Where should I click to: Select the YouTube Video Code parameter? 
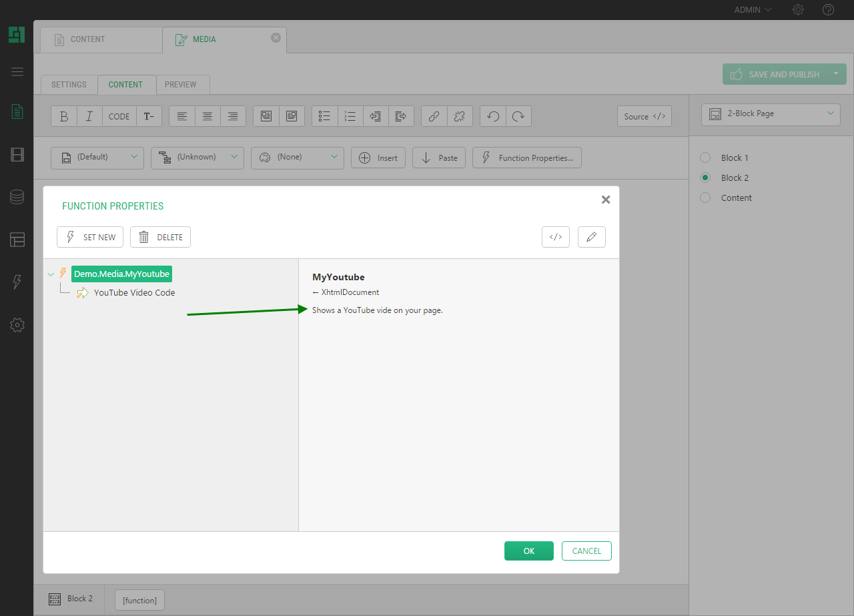tap(134, 292)
